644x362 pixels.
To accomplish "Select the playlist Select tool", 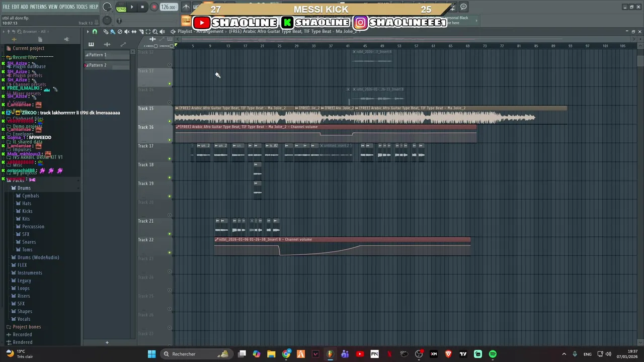I will 148,32.
